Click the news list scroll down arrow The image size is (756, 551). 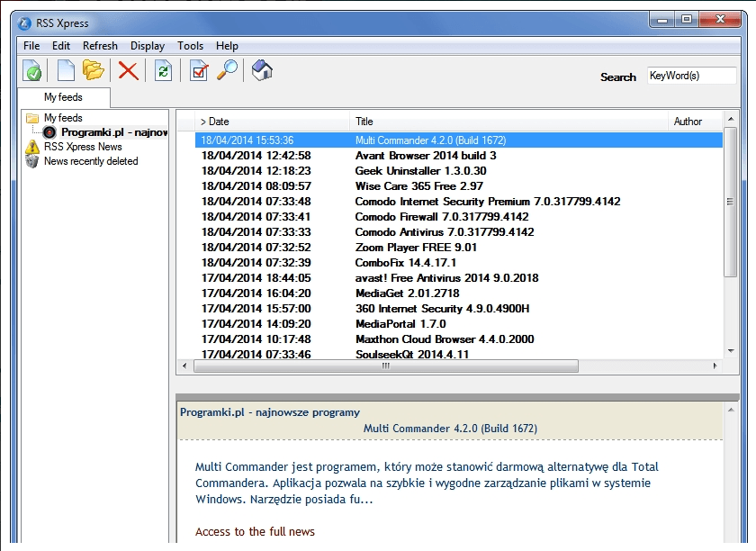coord(731,351)
